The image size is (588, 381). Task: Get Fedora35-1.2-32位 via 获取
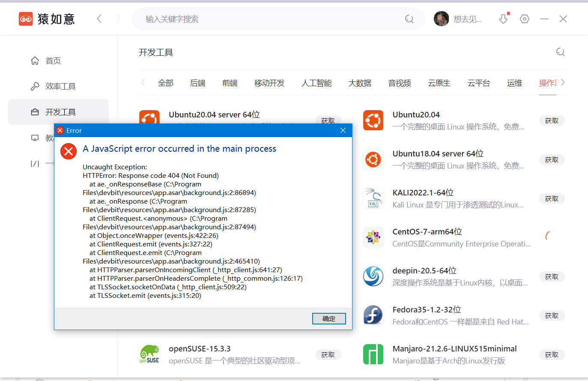tap(552, 316)
